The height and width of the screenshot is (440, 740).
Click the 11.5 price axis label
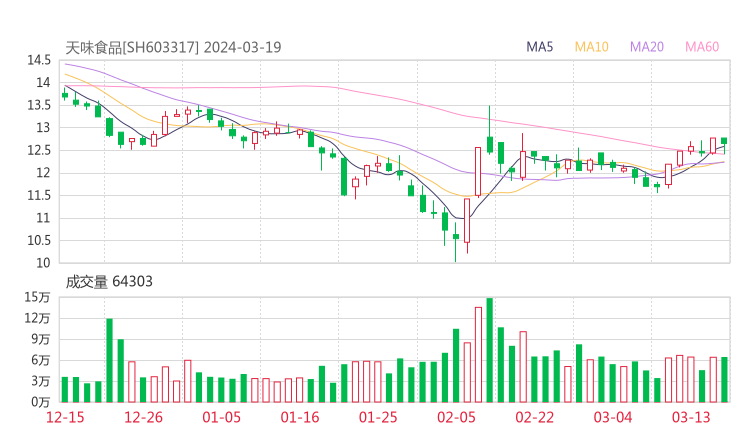click(39, 195)
